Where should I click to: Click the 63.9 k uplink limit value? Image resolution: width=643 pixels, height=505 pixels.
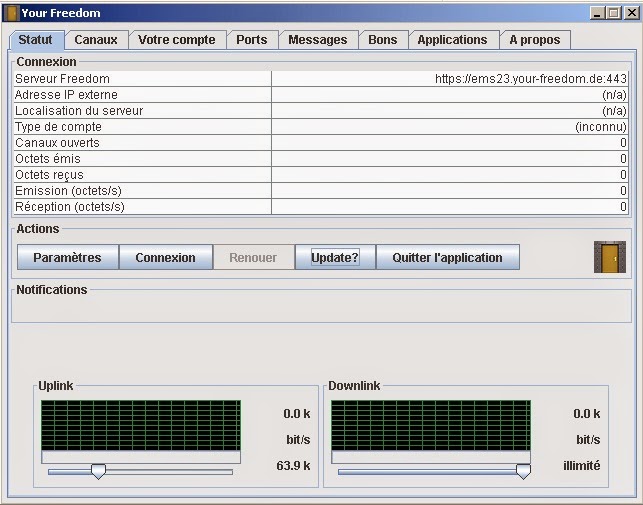point(293,466)
